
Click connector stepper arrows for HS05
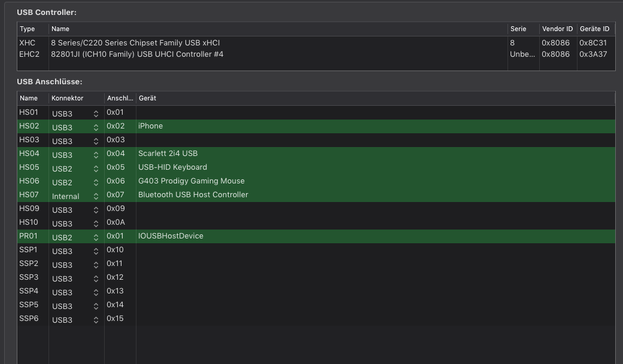(x=96, y=168)
